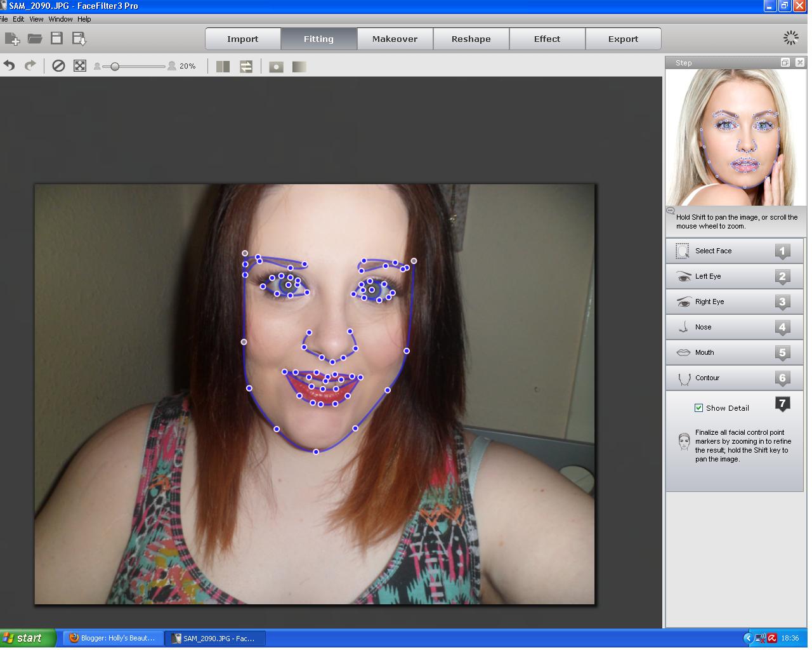The height and width of the screenshot is (650, 812).
Task: Click the SAM_2090.JPG FaceFilter taskbar button
Action: click(x=215, y=639)
